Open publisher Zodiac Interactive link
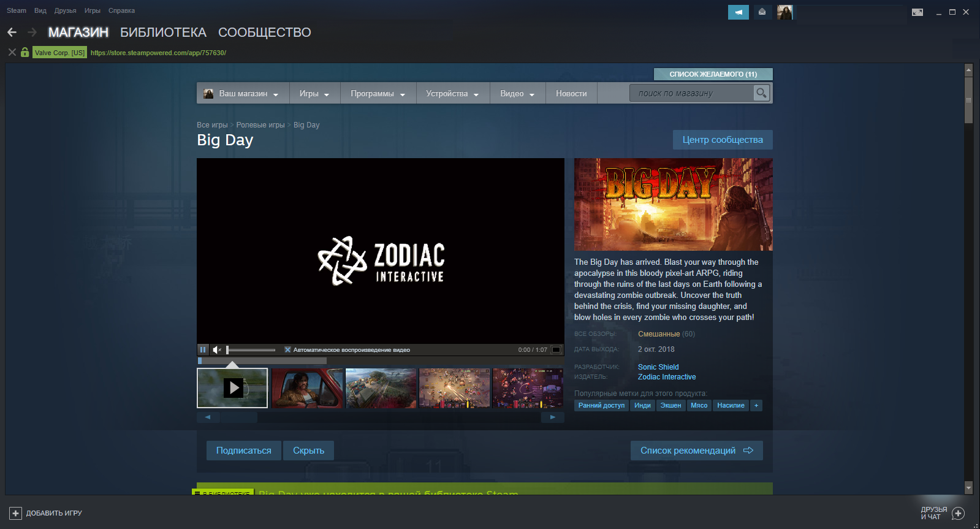980x529 pixels. pyautogui.click(x=667, y=377)
